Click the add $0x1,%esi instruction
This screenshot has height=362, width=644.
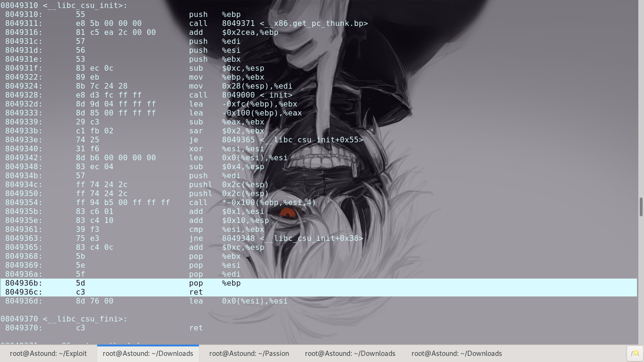coord(226,212)
